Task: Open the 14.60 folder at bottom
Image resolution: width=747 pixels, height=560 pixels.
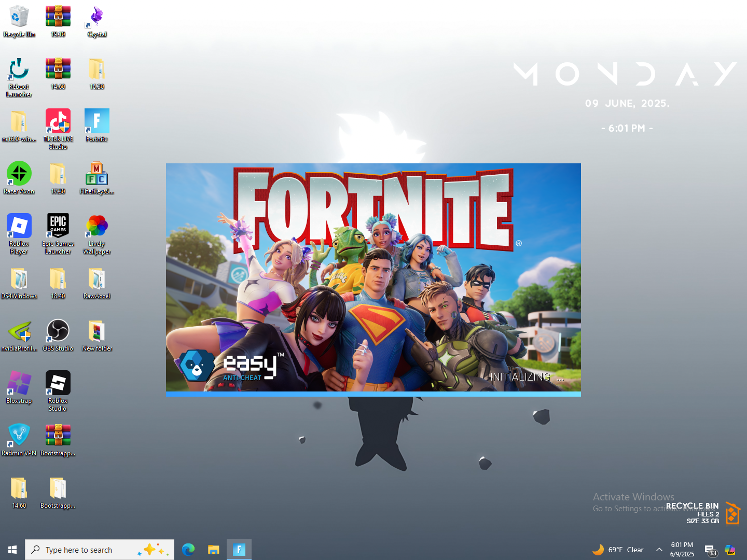Action: pos(19,493)
